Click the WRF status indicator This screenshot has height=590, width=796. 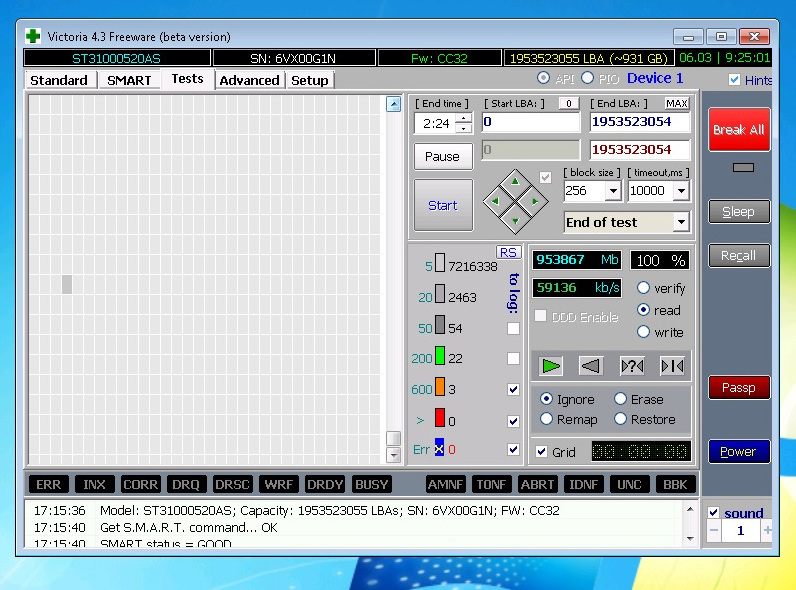(x=278, y=484)
